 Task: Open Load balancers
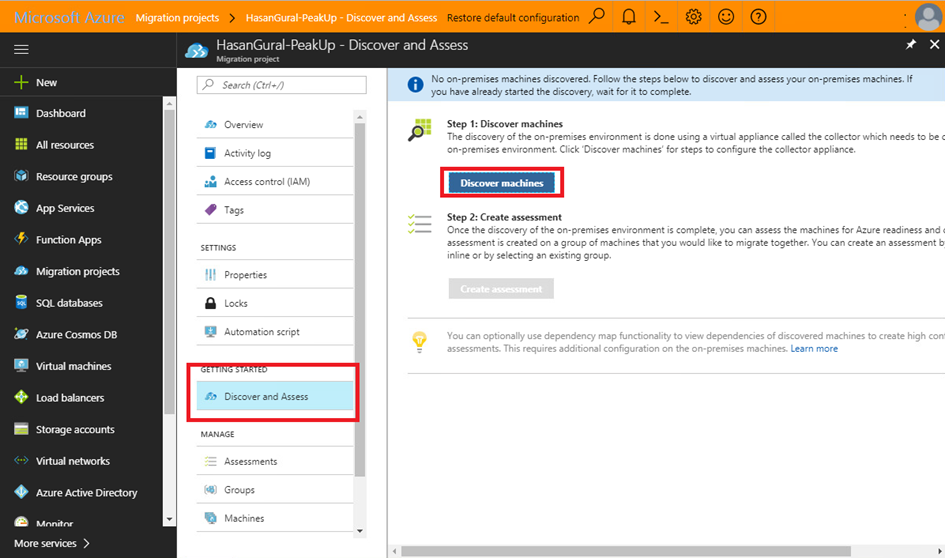69,398
